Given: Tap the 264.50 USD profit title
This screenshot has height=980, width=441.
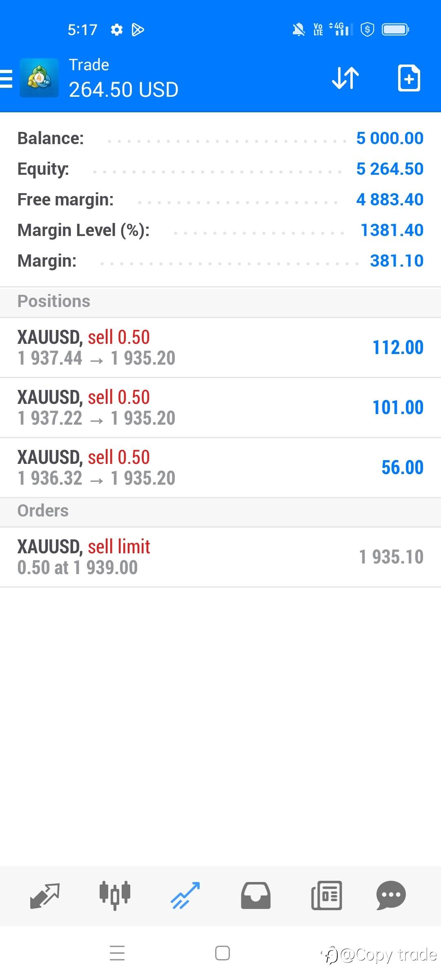Looking at the screenshot, I should pos(124,90).
